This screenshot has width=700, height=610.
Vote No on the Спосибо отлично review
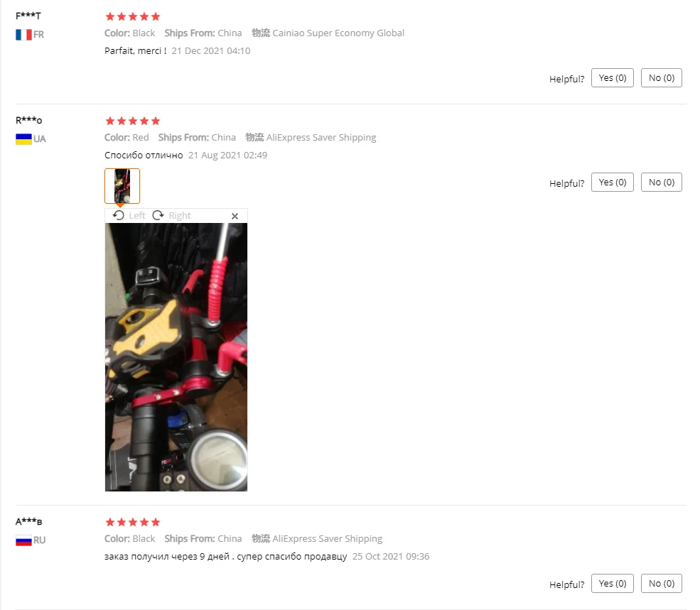point(661,182)
